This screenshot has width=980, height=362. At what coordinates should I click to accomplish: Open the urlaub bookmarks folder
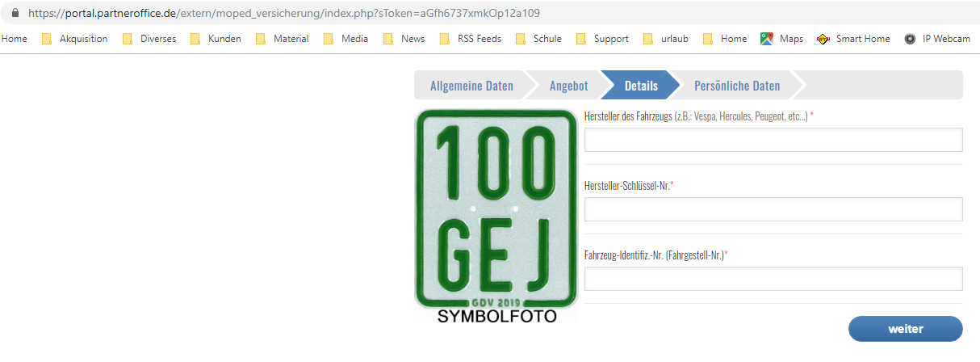(x=666, y=39)
